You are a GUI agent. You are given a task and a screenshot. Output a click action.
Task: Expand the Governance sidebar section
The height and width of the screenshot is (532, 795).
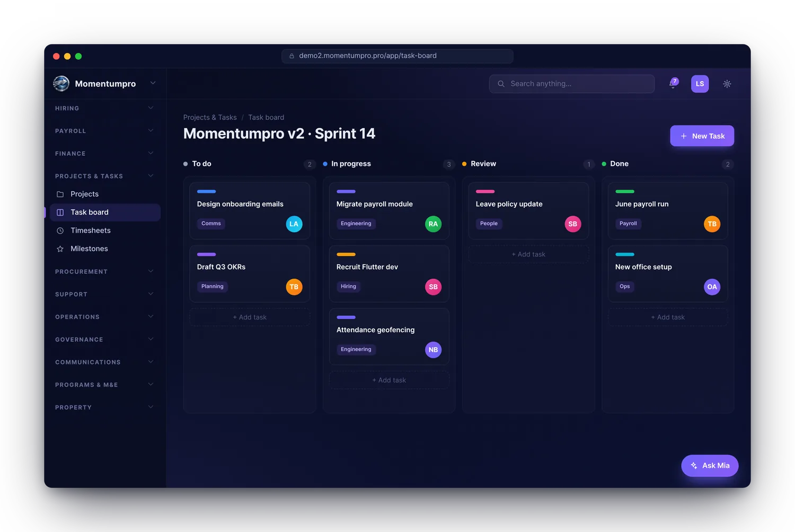tap(104, 340)
